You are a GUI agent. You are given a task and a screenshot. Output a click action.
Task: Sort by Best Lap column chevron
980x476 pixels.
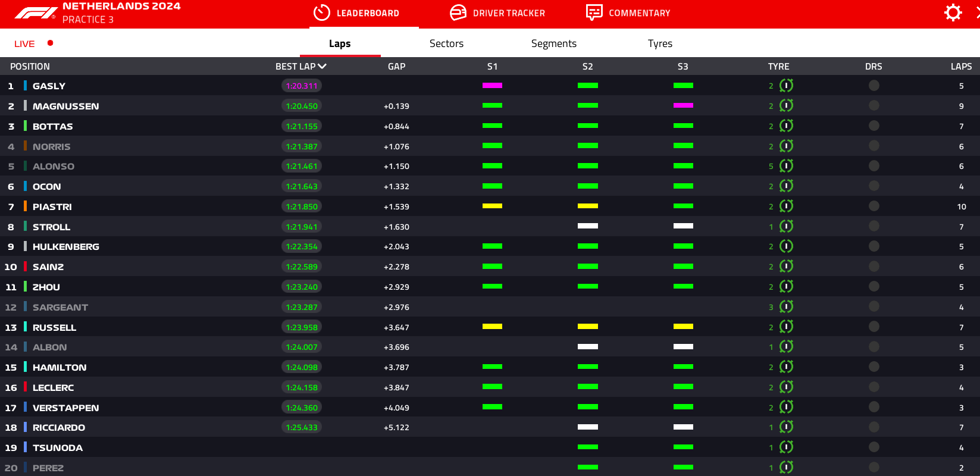pos(322,67)
